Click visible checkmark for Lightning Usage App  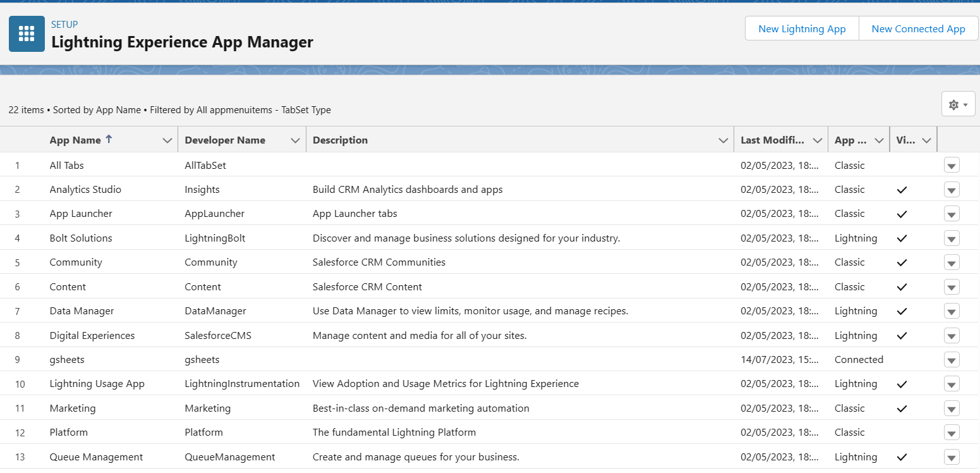[x=902, y=384]
